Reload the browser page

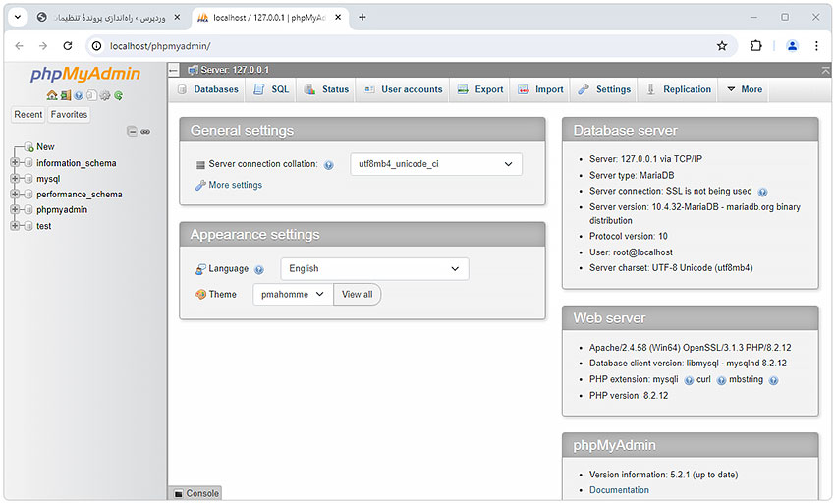tap(67, 46)
